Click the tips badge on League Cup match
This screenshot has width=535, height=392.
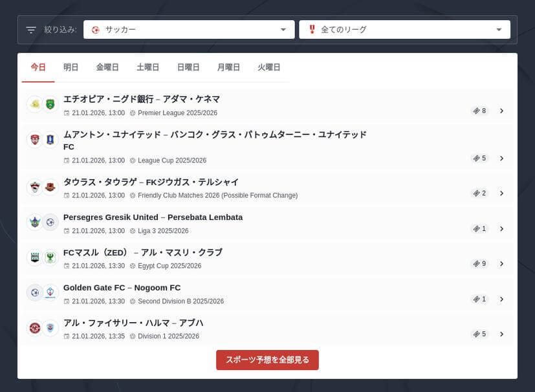click(479, 158)
